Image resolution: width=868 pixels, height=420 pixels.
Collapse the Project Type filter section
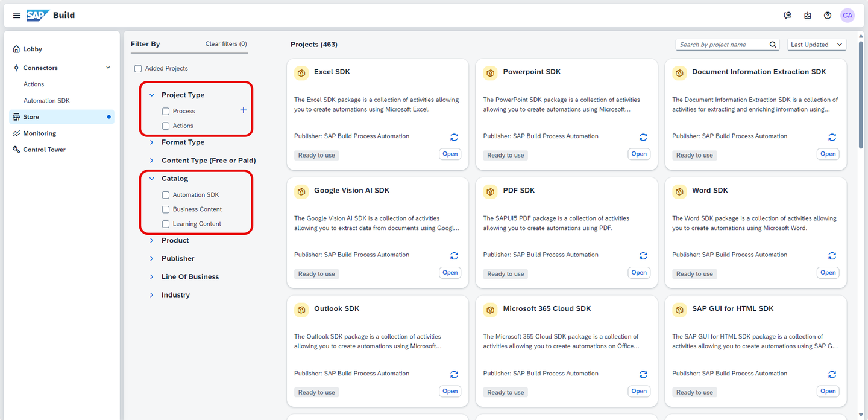point(152,95)
